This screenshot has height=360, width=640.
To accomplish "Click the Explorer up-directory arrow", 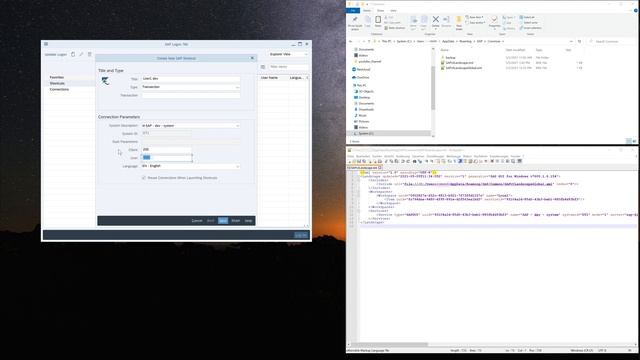I will (369, 41).
